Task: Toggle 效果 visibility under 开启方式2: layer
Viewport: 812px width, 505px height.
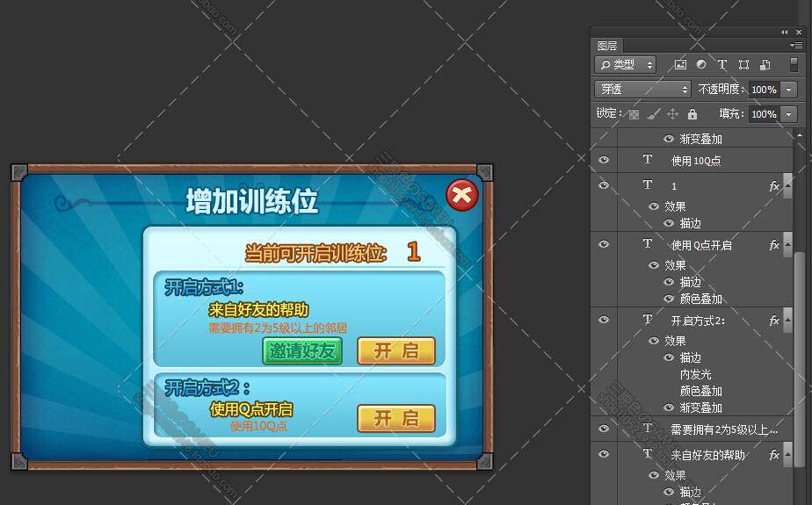Action: [654, 341]
